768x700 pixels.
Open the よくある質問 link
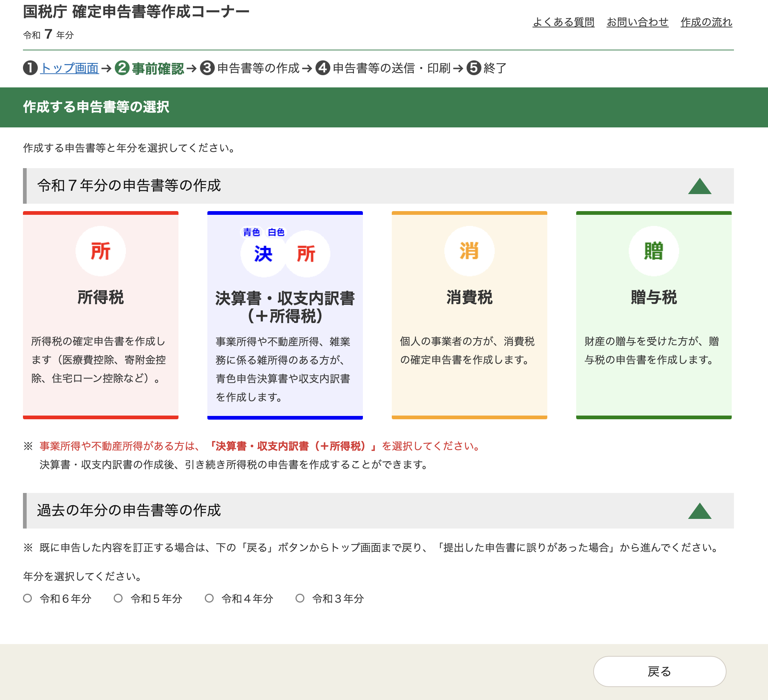[x=564, y=22]
